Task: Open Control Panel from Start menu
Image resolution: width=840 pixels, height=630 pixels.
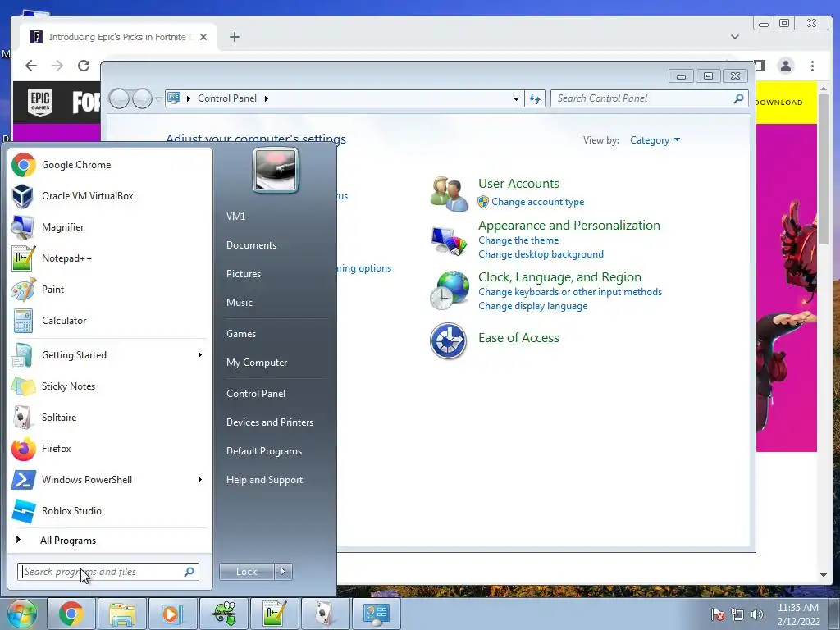Action: click(x=256, y=394)
